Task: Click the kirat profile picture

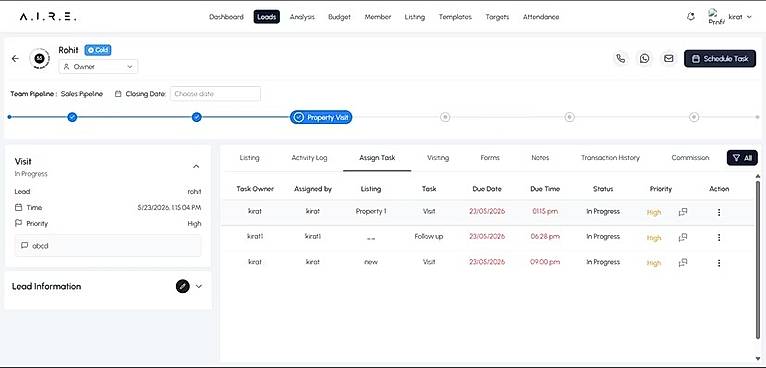Action: (716, 17)
